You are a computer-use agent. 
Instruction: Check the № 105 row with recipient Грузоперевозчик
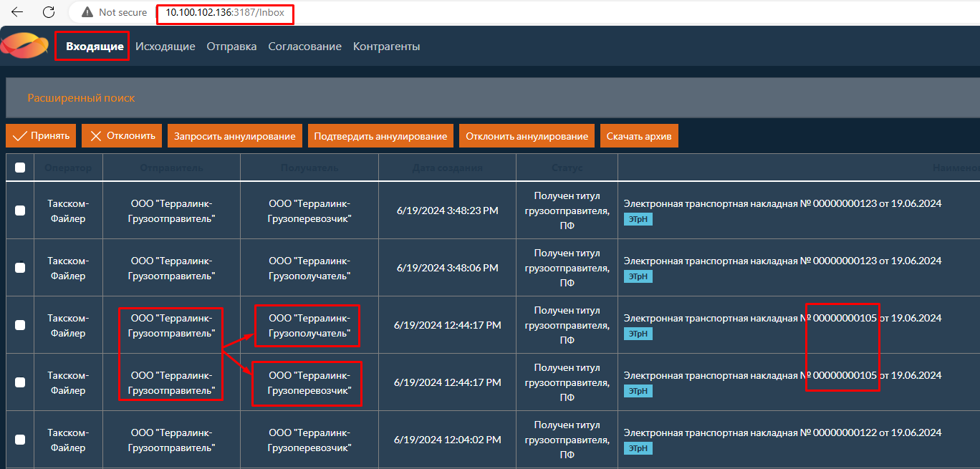click(20, 382)
